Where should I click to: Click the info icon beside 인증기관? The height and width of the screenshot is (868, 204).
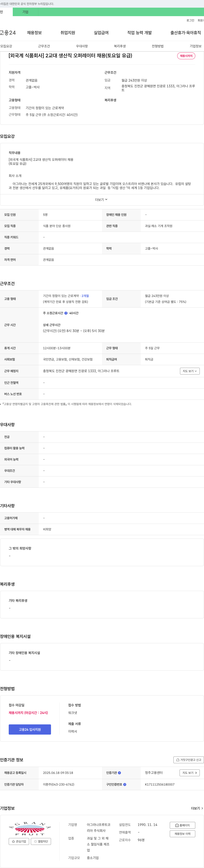pyautogui.click(x=119, y=773)
